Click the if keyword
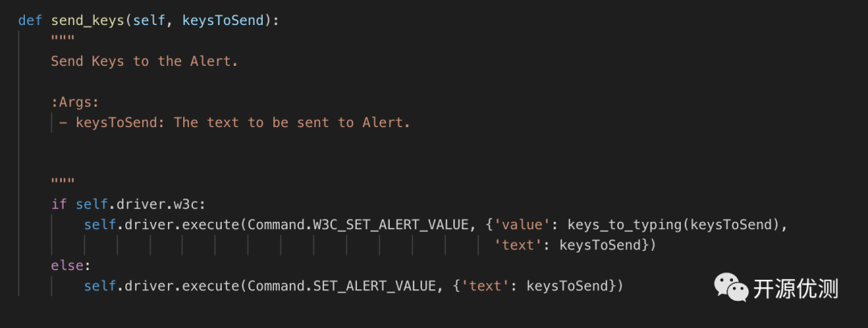The width and height of the screenshot is (868, 328). [x=59, y=204]
